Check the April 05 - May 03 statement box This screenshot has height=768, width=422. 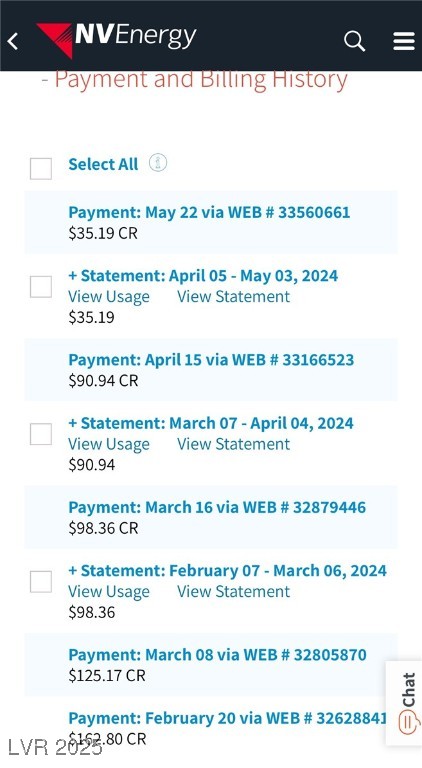click(x=41, y=287)
